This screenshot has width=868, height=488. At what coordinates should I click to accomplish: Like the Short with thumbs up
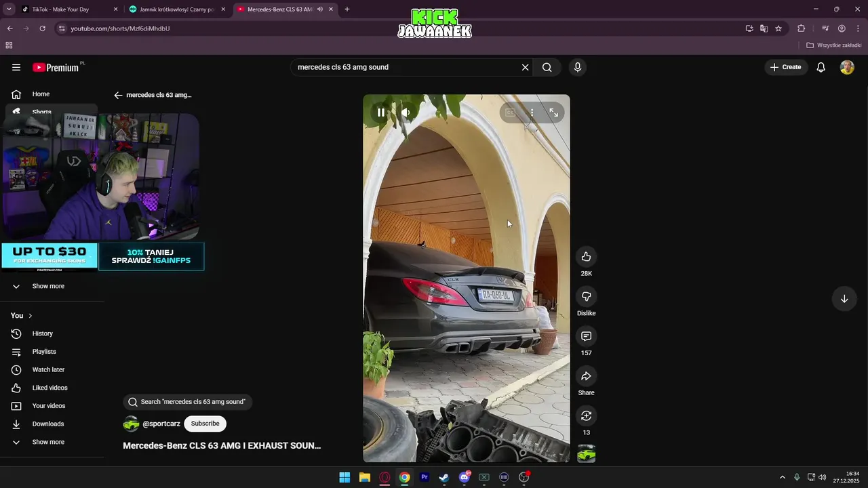coord(587,256)
